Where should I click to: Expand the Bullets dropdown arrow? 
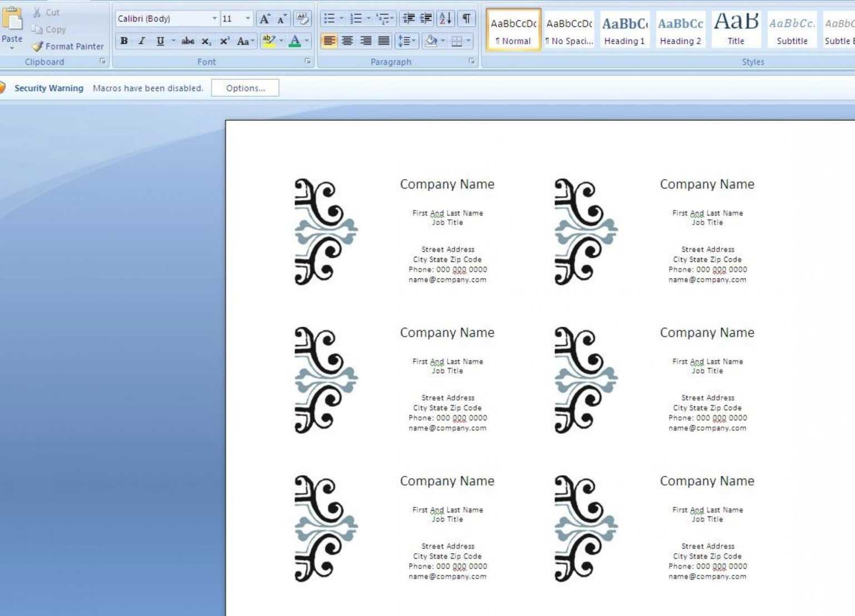coord(341,17)
